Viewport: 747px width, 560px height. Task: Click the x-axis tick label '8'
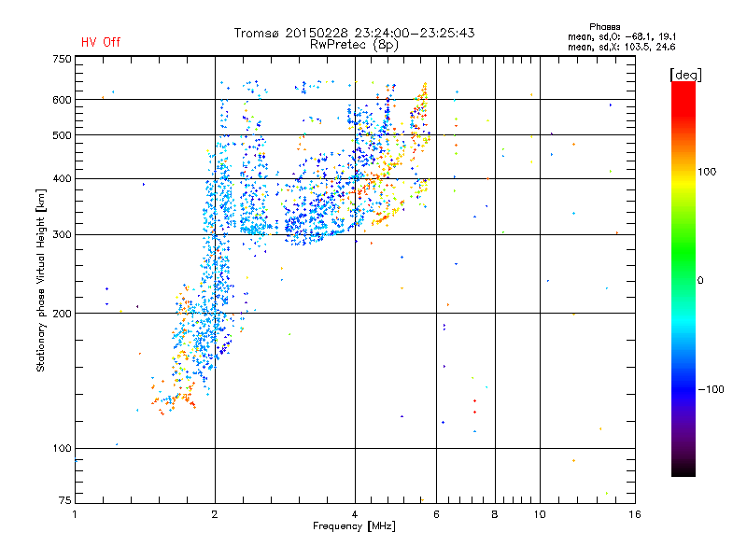click(495, 514)
